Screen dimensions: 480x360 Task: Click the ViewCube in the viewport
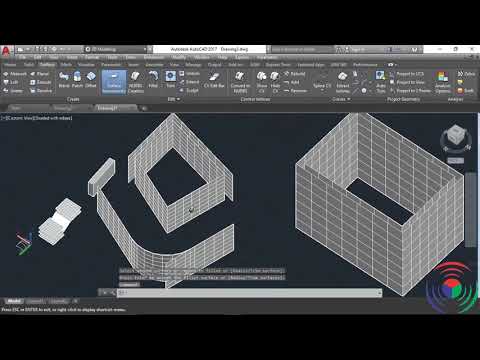point(455,134)
